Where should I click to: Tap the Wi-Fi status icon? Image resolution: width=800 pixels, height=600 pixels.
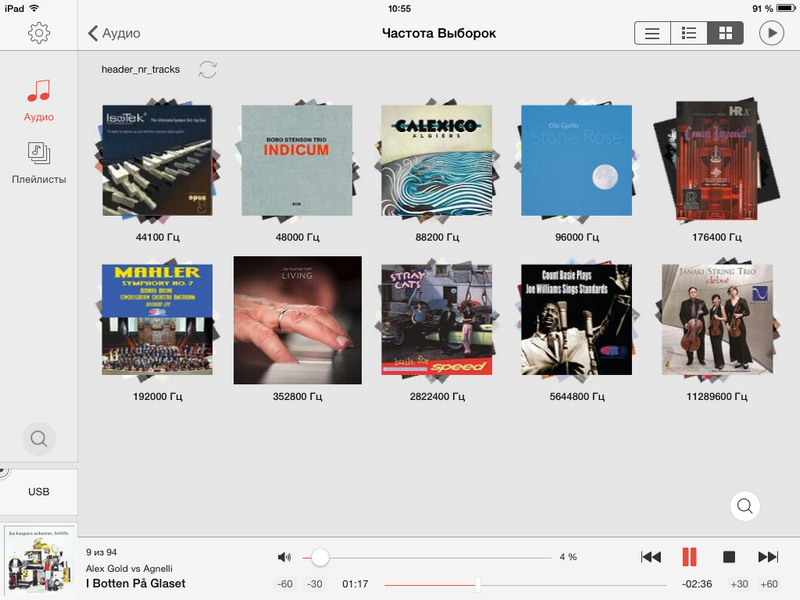coord(34,8)
